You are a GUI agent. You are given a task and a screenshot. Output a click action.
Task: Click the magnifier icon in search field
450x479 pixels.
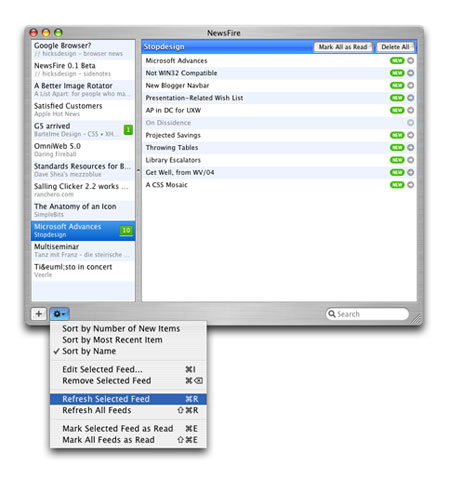[x=332, y=314]
